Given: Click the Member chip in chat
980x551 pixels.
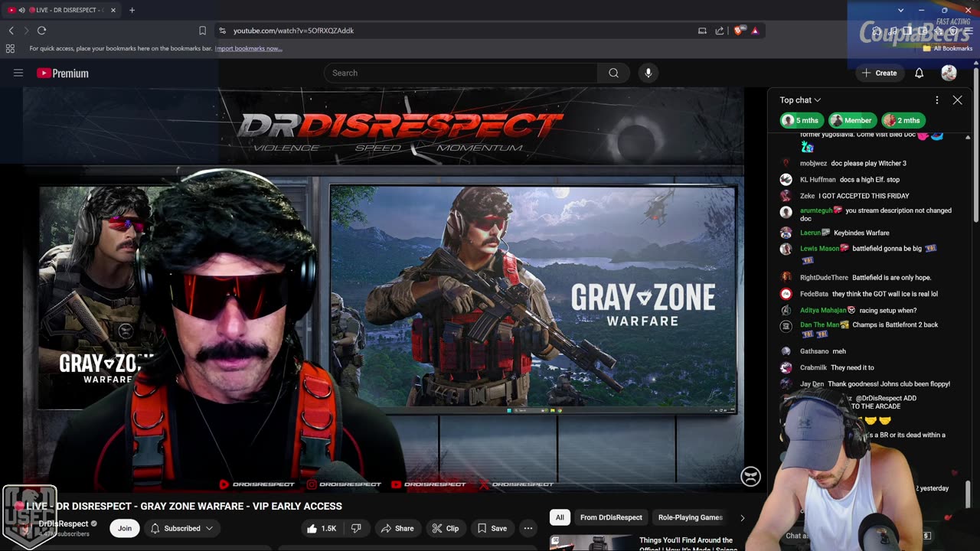Looking at the screenshot, I should [x=852, y=120].
